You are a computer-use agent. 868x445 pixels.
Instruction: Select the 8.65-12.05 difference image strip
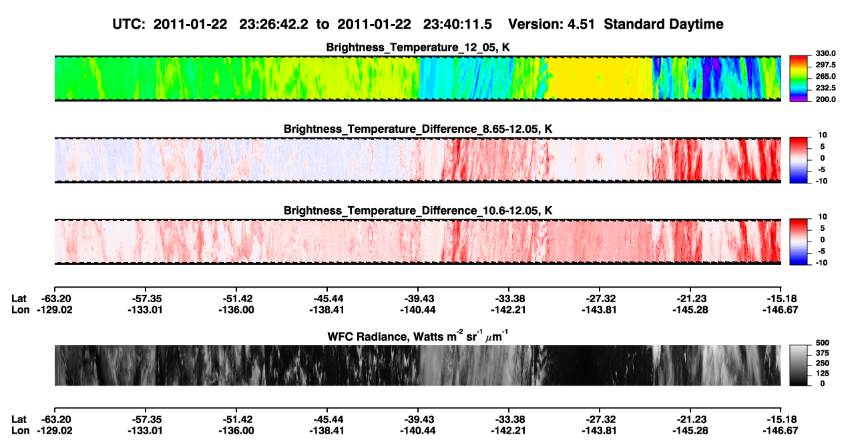pyautogui.click(x=417, y=160)
